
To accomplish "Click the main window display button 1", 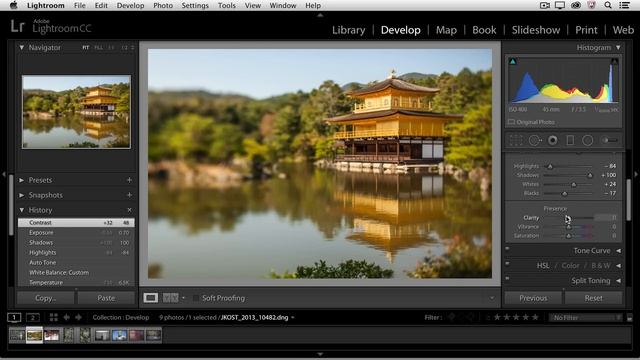I will tap(14, 317).
